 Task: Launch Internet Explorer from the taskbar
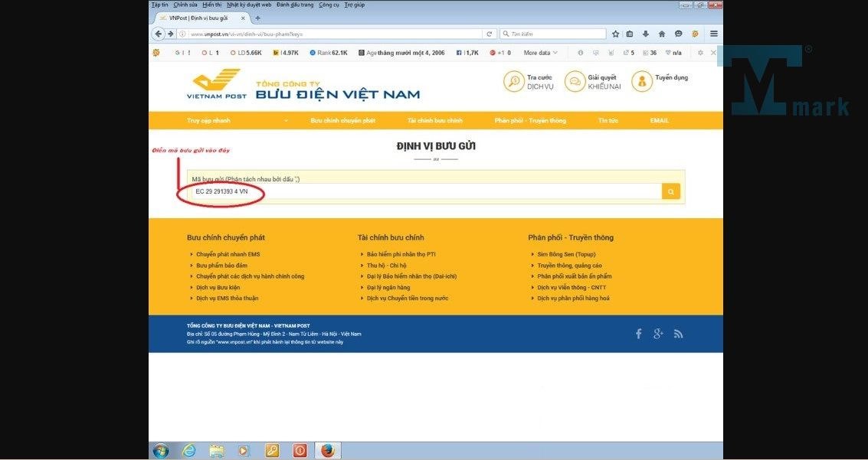pos(188,451)
